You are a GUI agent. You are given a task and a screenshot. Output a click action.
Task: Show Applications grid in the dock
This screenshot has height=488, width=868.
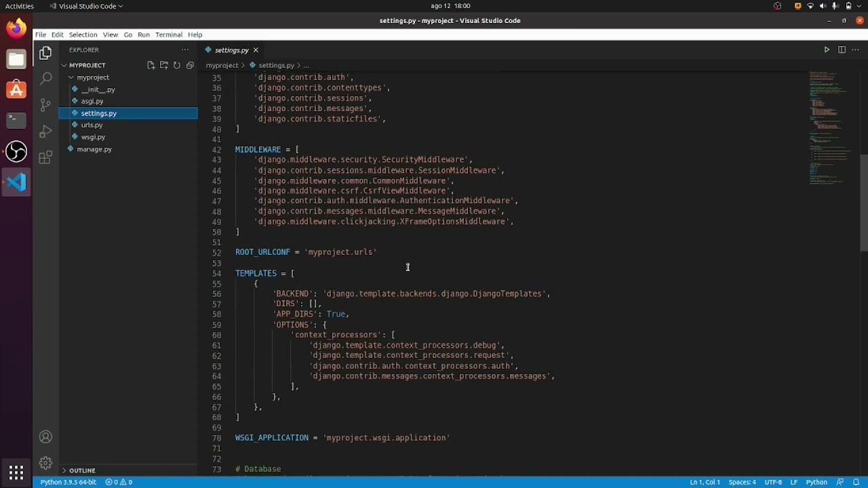pyautogui.click(x=16, y=472)
